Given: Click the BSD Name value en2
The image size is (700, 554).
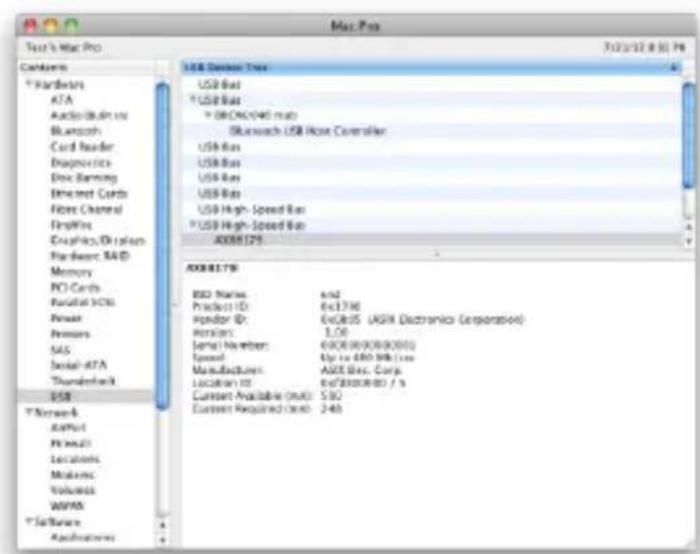Looking at the screenshot, I should point(331,294).
